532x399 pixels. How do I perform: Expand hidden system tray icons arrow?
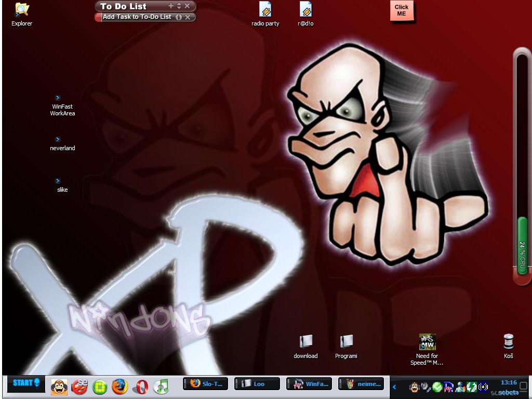point(394,387)
